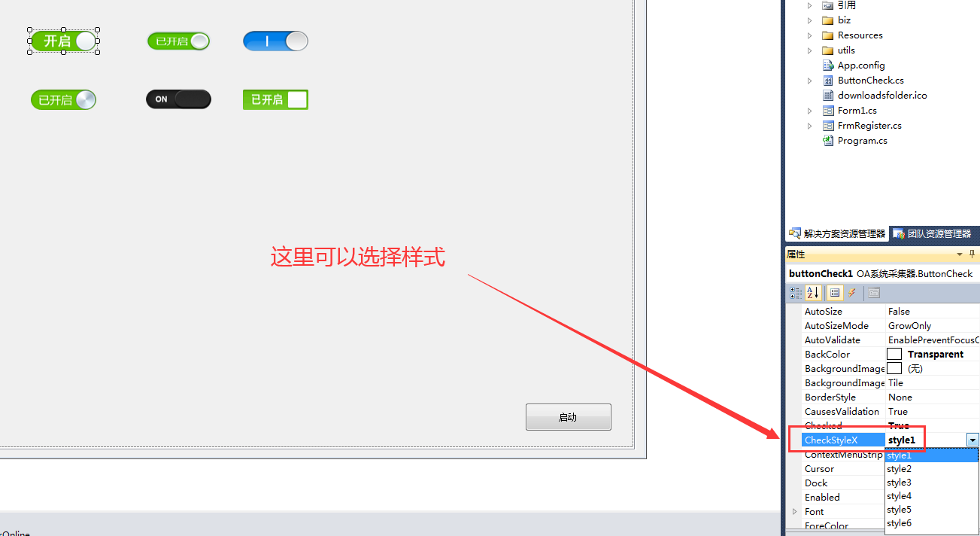Viewport: 980px width, 536px height.
Task: Switch properties to Categorized view icon
Action: [796, 293]
